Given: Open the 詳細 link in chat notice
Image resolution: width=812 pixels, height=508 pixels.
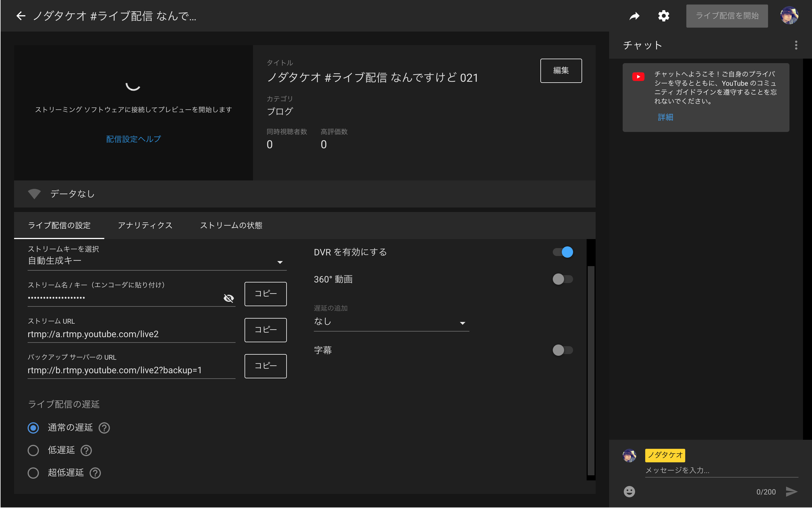Looking at the screenshot, I should (x=665, y=117).
